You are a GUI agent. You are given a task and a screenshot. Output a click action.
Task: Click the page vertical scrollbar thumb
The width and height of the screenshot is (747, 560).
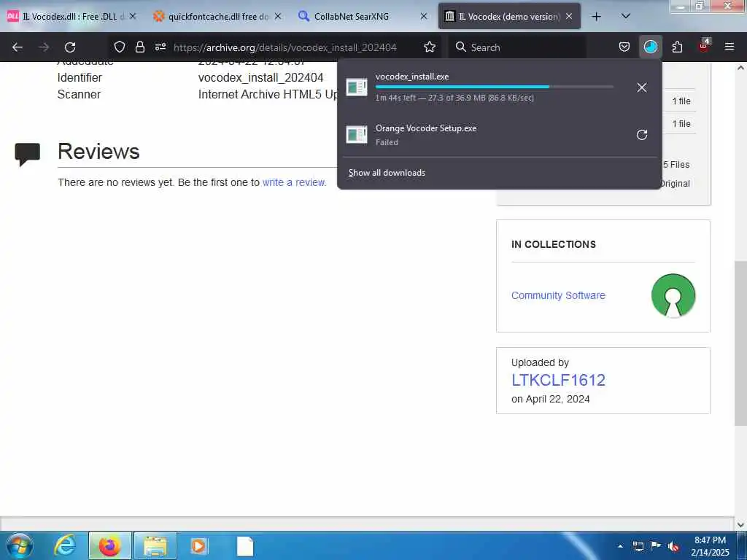click(740, 343)
